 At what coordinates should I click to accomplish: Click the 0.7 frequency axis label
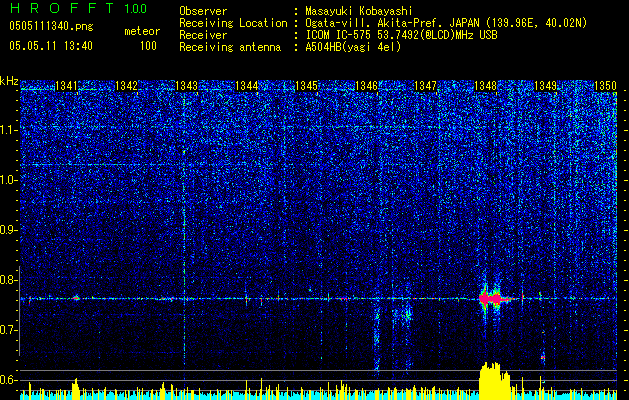(9, 330)
